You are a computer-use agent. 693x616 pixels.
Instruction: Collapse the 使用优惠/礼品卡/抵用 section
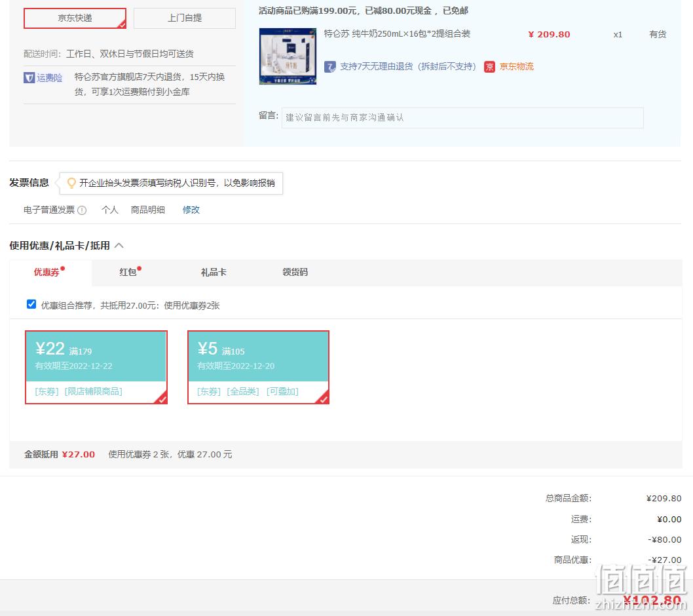pyautogui.click(x=119, y=246)
